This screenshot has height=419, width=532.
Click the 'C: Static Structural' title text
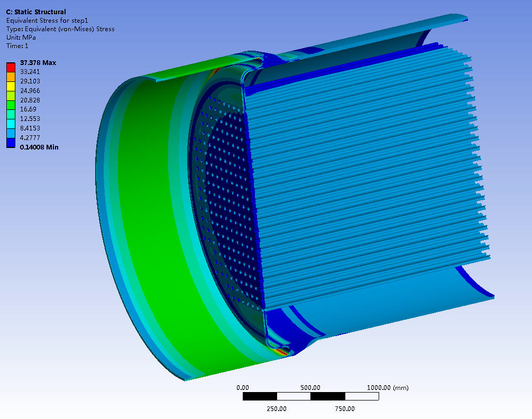coord(36,12)
